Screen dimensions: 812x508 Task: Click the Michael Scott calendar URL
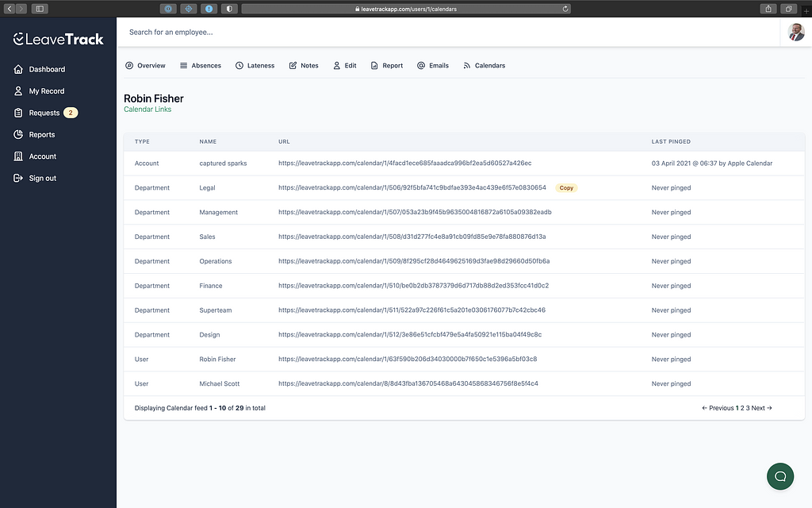[x=408, y=383]
